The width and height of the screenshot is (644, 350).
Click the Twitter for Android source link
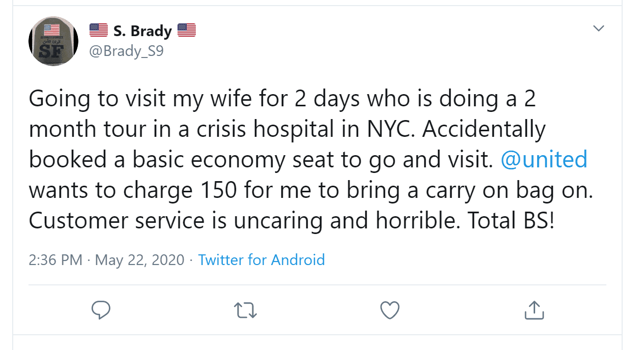[261, 260]
